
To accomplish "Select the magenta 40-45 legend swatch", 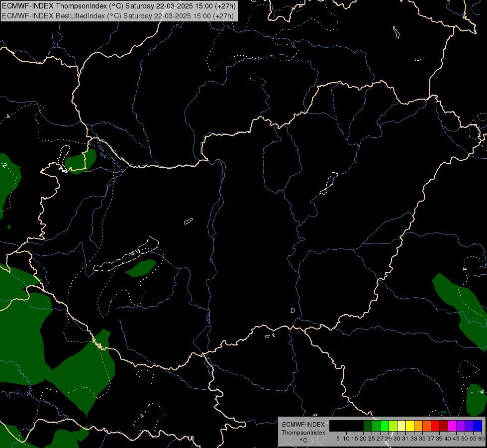I will click(452, 426).
